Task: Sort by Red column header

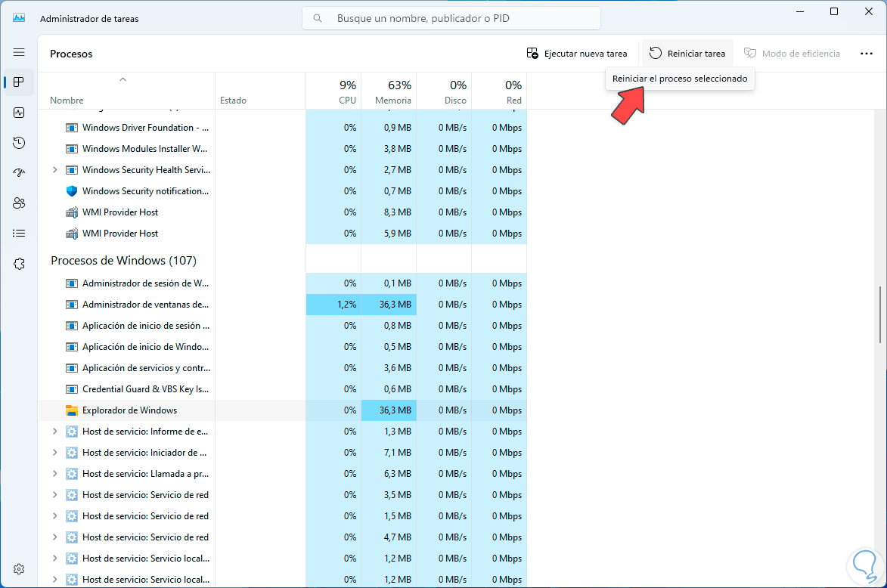Action: pos(499,91)
